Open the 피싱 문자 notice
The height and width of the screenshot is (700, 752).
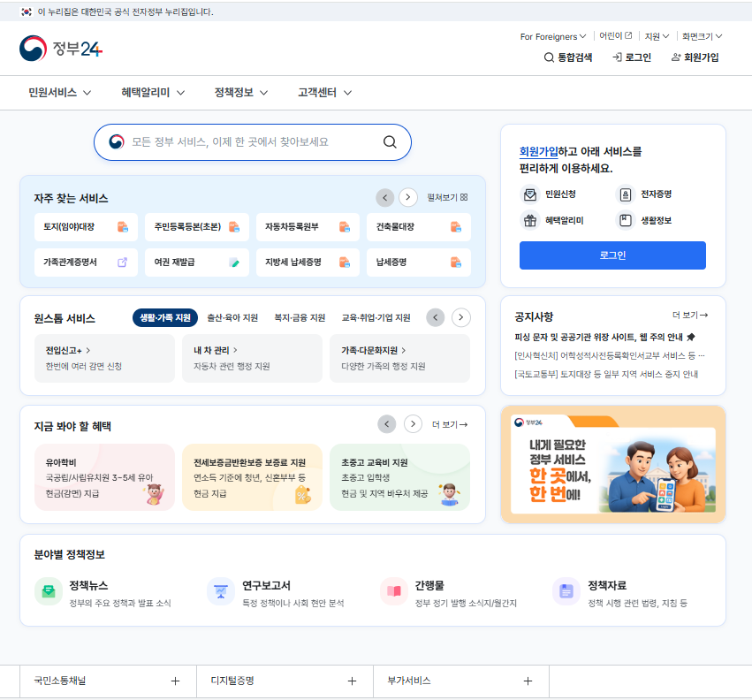[604, 338]
